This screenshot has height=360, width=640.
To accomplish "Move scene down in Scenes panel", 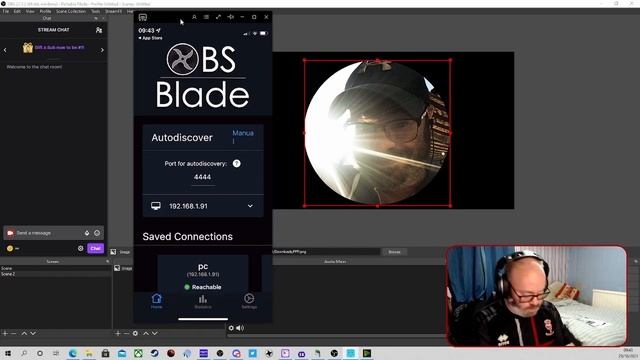I will pos(33,333).
